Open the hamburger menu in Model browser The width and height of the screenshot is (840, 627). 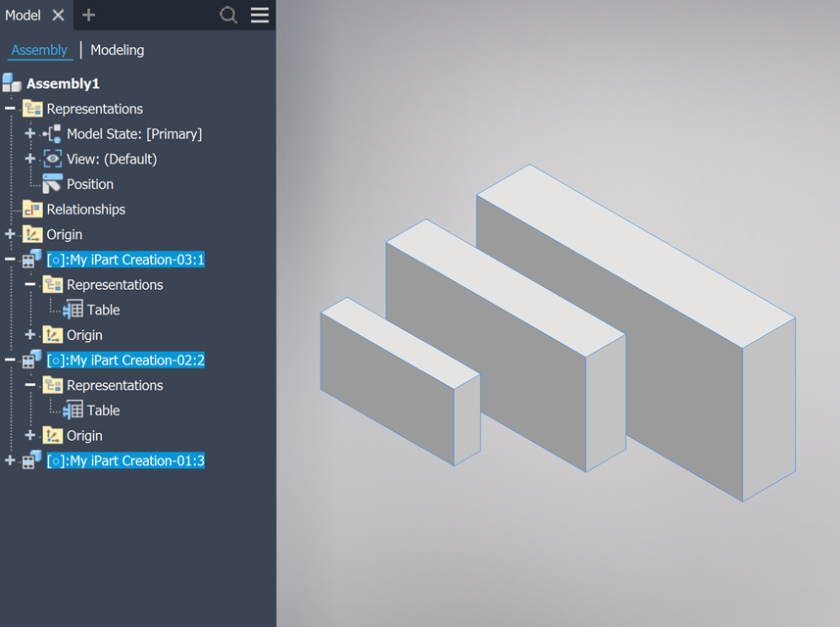pyautogui.click(x=260, y=15)
